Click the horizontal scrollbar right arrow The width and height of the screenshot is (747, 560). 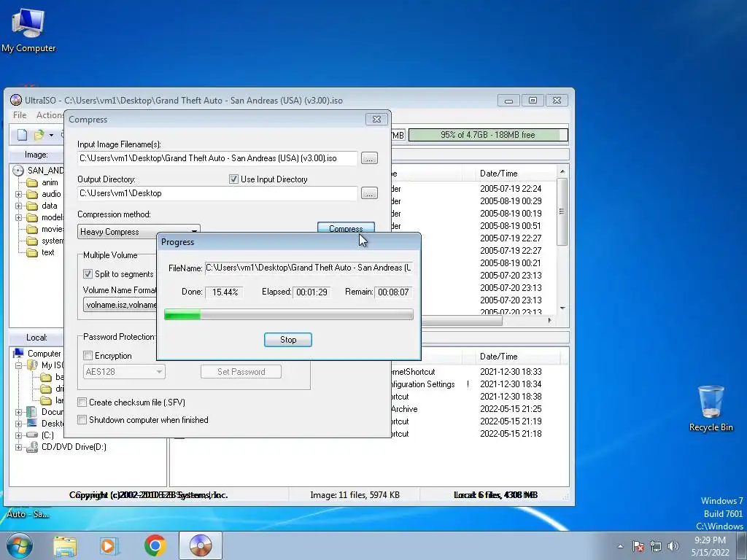(550, 321)
